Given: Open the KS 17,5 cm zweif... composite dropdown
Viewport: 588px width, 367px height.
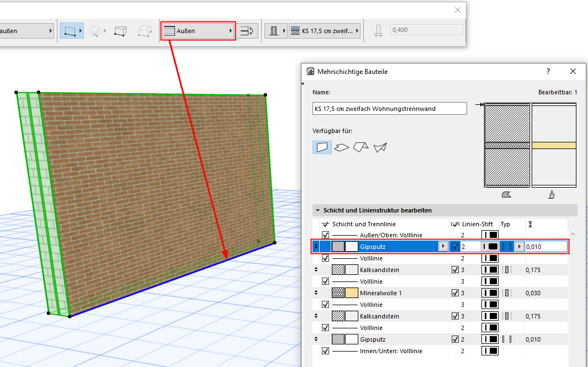Looking at the screenshot, I should [x=325, y=31].
